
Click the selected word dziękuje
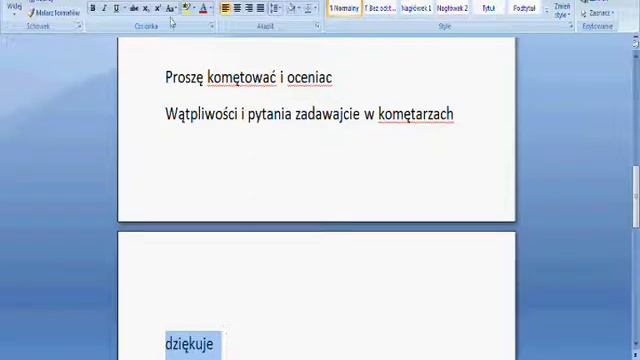189,344
